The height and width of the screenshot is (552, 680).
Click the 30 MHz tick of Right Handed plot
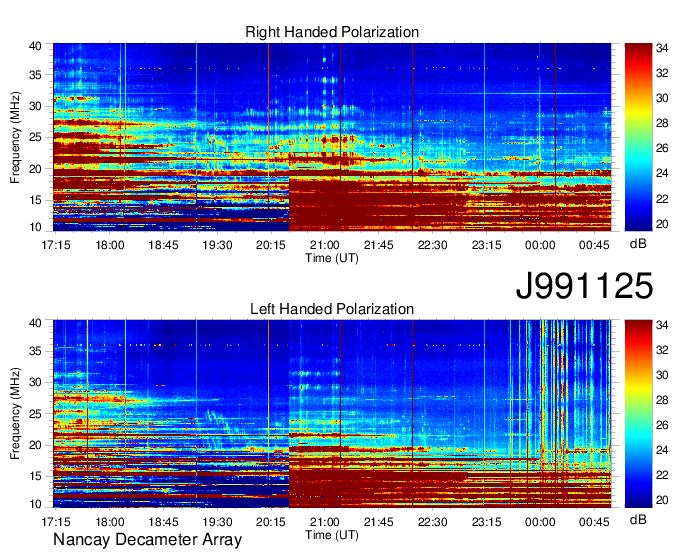(36, 107)
